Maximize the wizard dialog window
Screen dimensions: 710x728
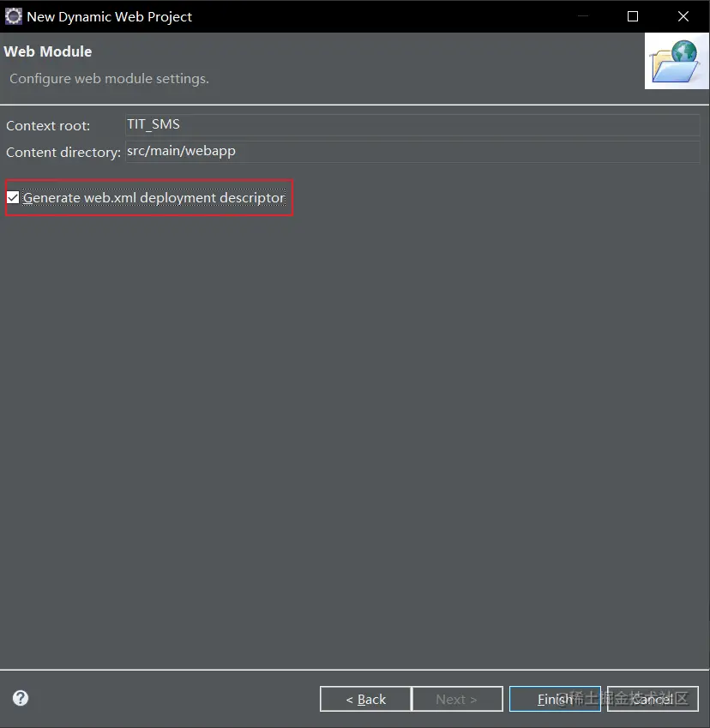633,16
